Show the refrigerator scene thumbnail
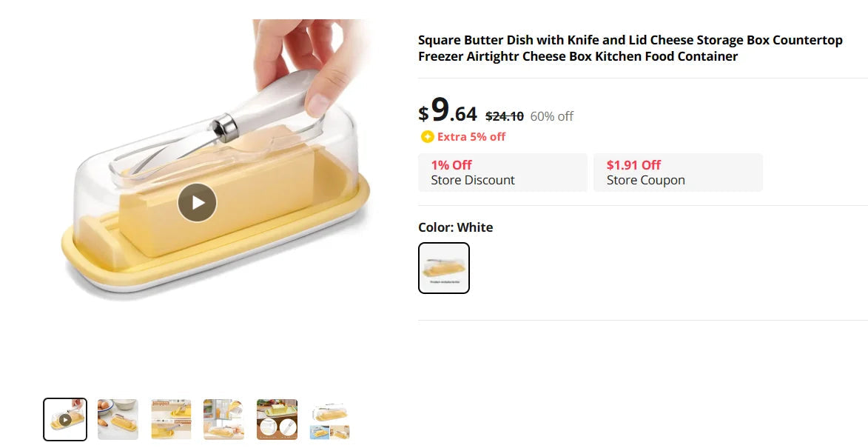868x448 pixels. [223, 419]
